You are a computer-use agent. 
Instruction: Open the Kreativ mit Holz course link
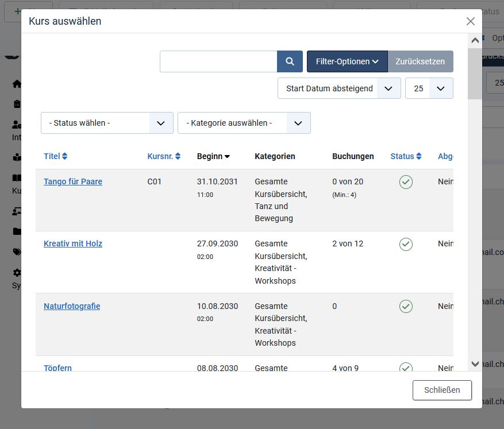click(73, 244)
